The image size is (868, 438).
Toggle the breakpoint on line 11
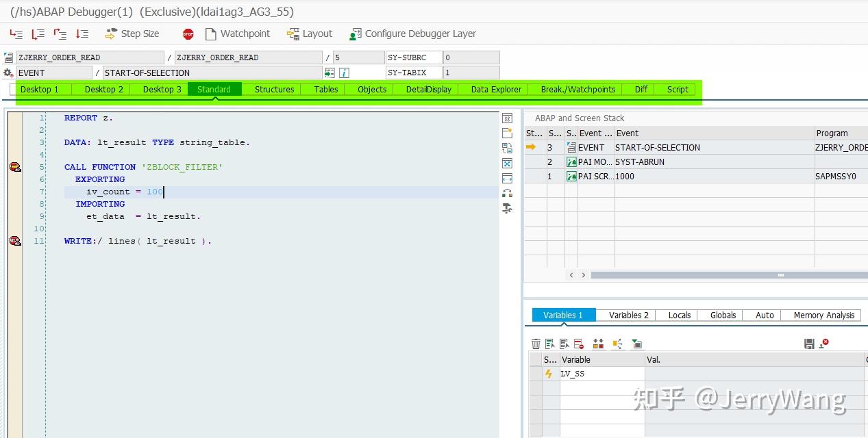click(x=15, y=240)
